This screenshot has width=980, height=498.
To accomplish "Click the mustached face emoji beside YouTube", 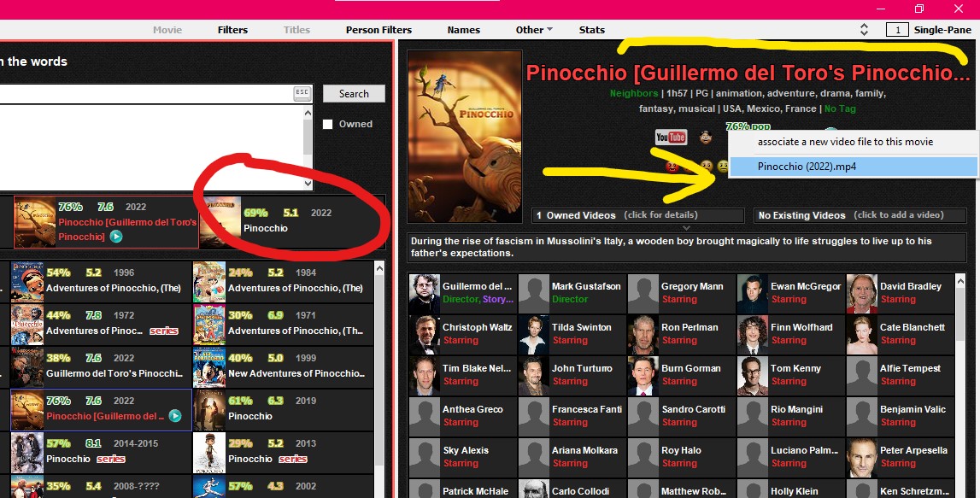I will [706, 137].
